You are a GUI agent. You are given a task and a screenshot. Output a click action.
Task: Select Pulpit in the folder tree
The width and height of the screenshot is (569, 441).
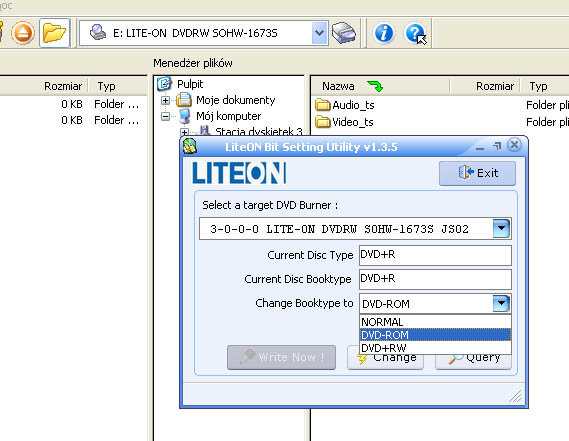190,84
